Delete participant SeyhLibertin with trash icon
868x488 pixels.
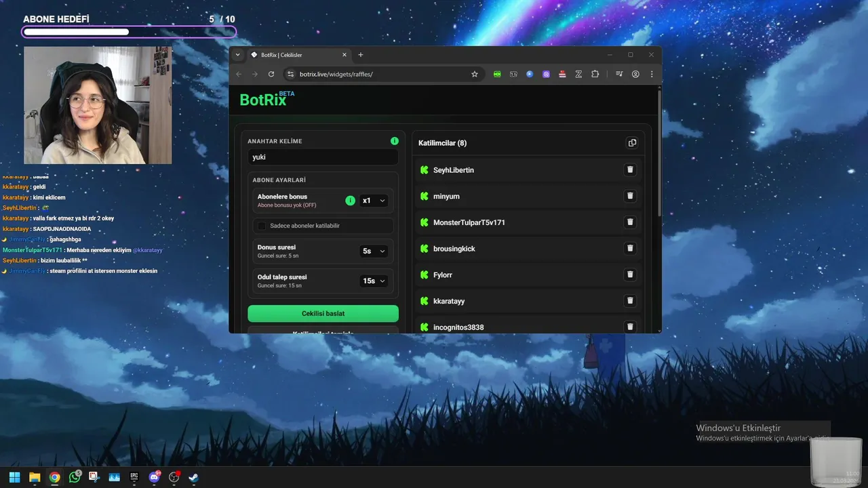(630, 169)
